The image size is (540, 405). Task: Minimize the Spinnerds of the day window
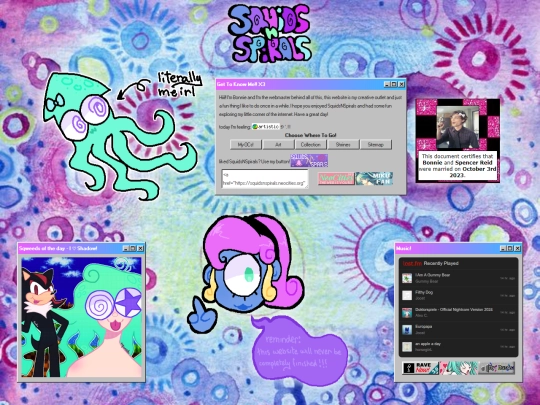(126, 248)
